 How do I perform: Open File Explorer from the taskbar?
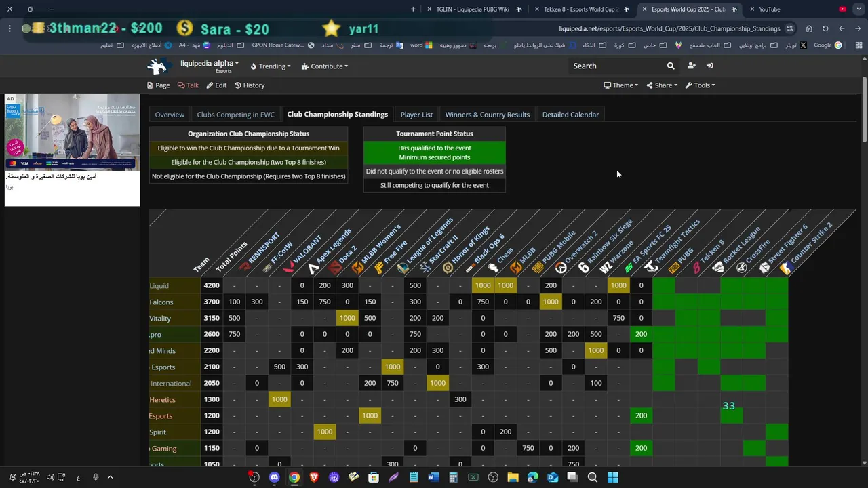click(x=513, y=477)
